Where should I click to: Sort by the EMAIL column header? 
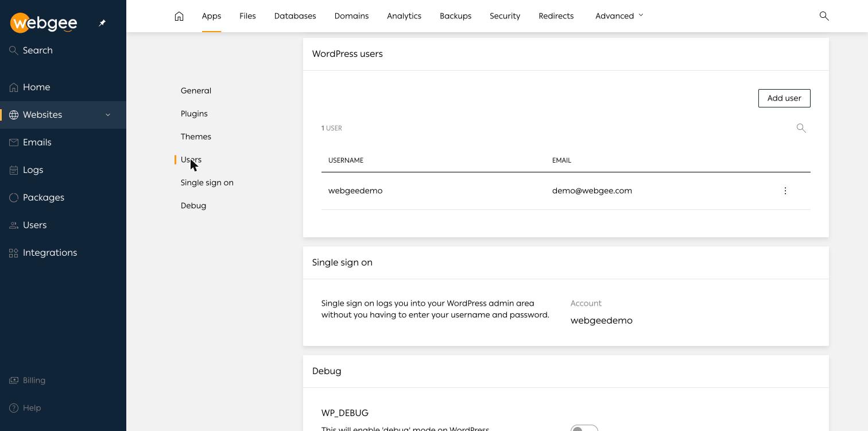point(561,160)
